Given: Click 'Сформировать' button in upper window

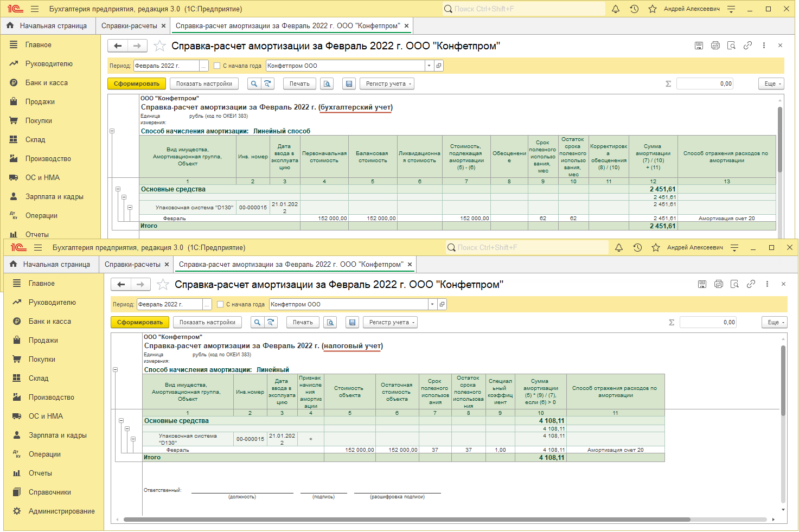Looking at the screenshot, I should [137, 84].
